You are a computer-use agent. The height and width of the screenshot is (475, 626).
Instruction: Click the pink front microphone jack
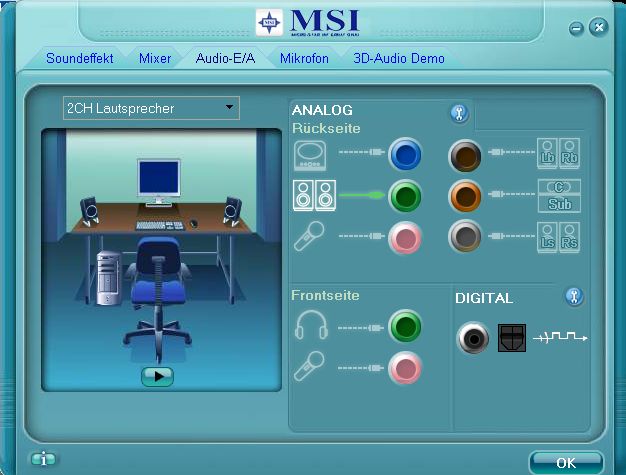pos(405,368)
